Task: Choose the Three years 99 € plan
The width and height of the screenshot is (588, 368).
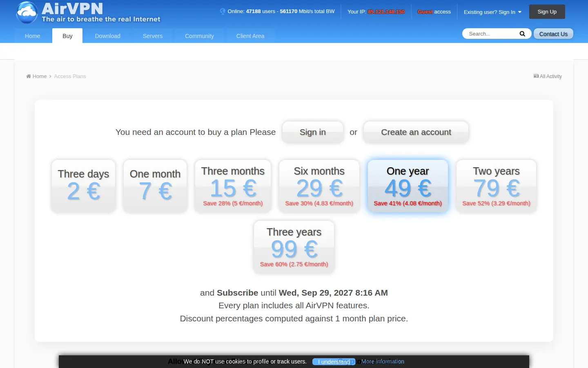Action: click(x=294, y=247)
